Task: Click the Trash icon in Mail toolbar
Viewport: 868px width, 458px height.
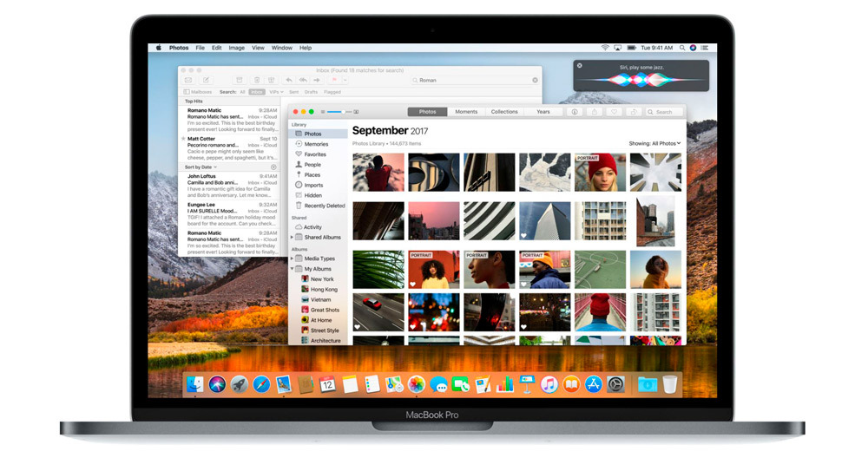Action: (x=257, y=80)
